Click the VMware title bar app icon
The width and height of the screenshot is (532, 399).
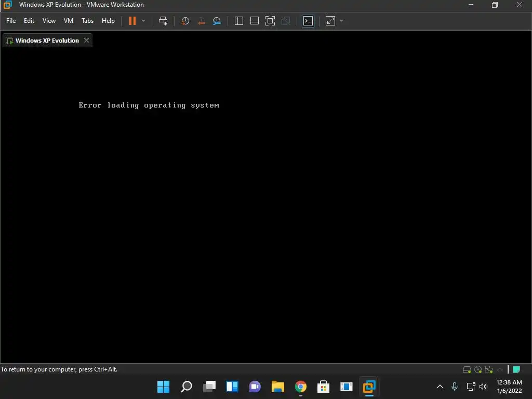coord(7,5)
